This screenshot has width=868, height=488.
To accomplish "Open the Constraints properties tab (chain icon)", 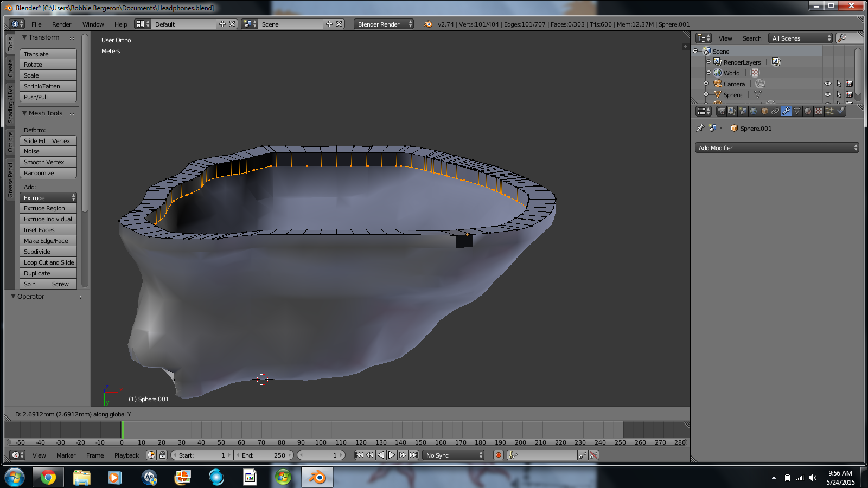I will tap(775, 111).
